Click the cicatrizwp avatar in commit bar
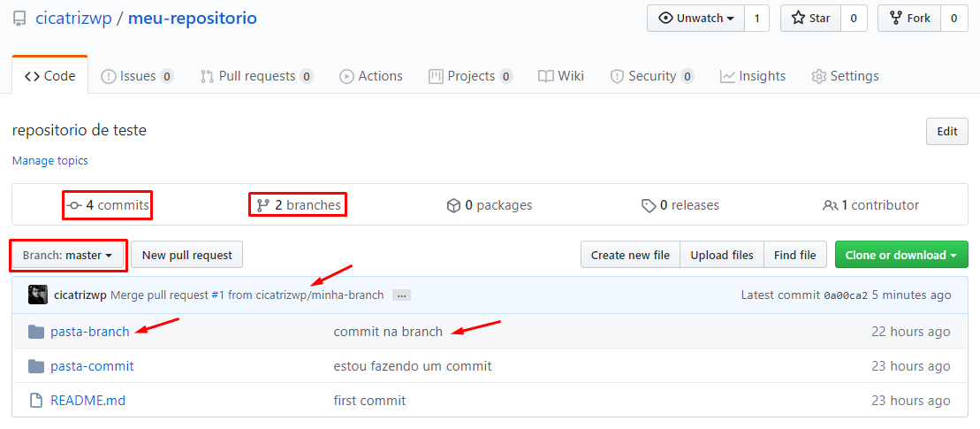The height and width of the screenshot is (429, 980). (x=38, y=295)
